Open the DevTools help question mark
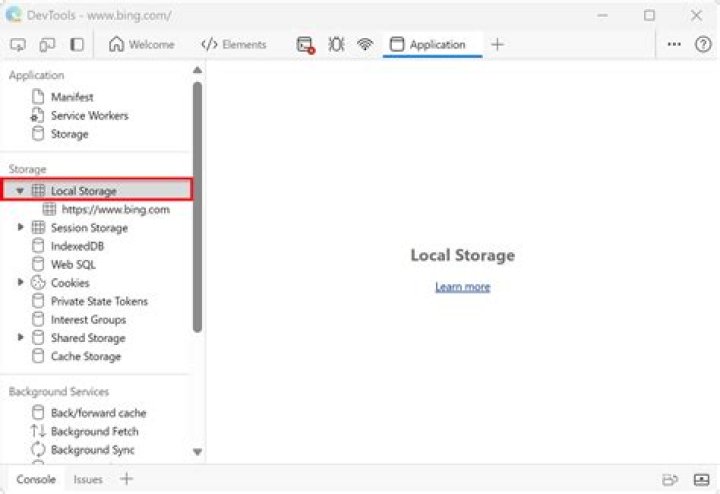 (x=703, y=45)
